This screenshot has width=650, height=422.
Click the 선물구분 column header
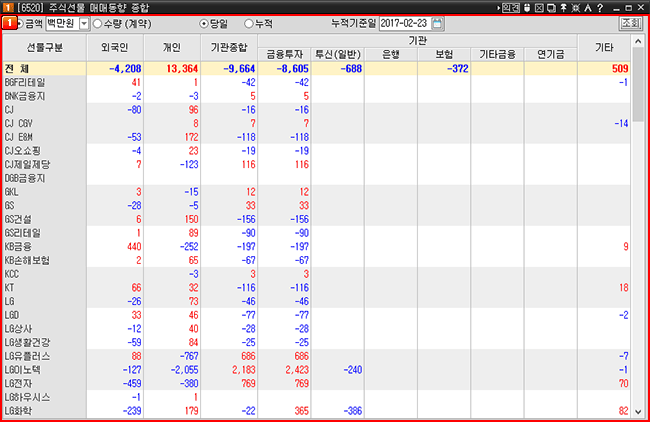pyautogui.click(x=45, y=48)
